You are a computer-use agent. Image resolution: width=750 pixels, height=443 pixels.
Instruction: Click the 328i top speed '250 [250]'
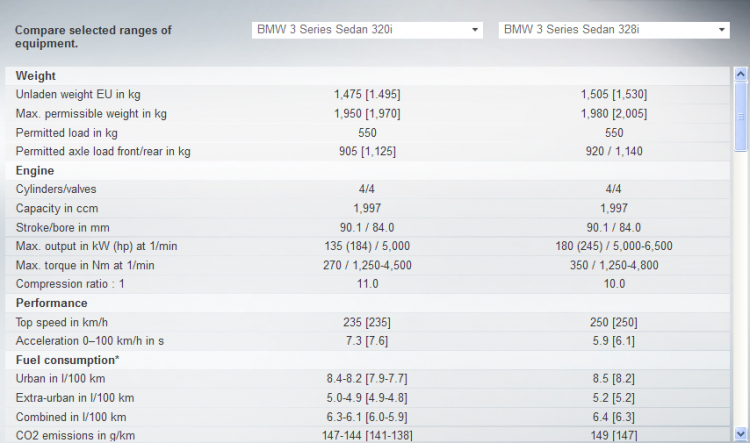[x=614, y=322]
